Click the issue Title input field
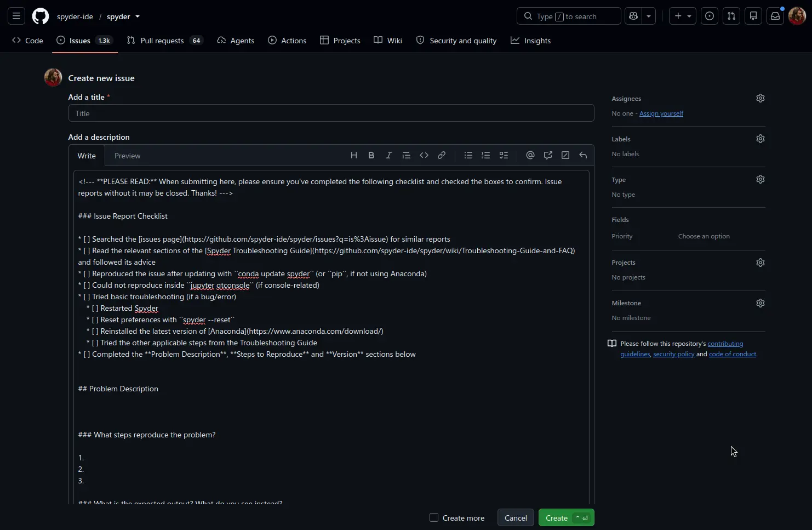The height and width of the screenshot is (530, 812). (331, 113)
